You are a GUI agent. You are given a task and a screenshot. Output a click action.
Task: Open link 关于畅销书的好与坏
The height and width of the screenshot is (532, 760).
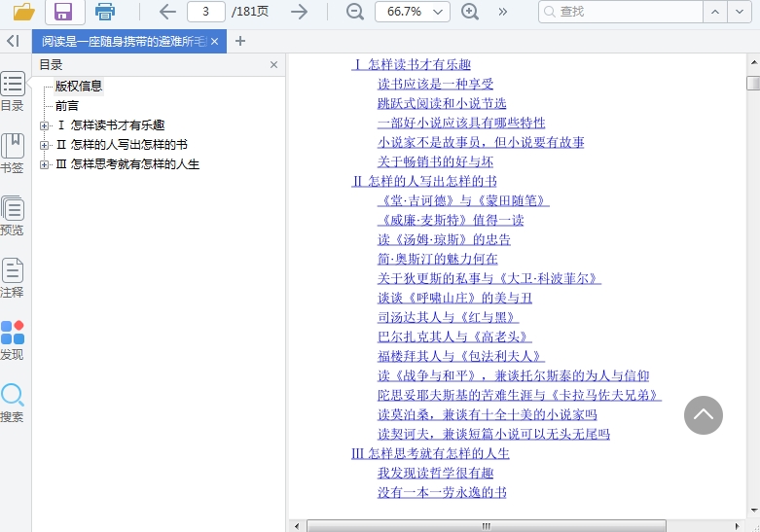tap(435, 161)
